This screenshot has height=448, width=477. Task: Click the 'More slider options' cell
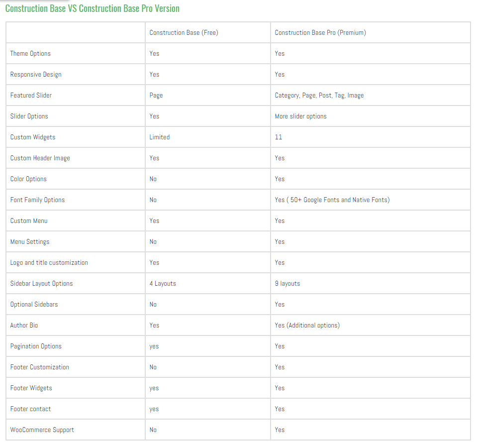click(300, 116)
